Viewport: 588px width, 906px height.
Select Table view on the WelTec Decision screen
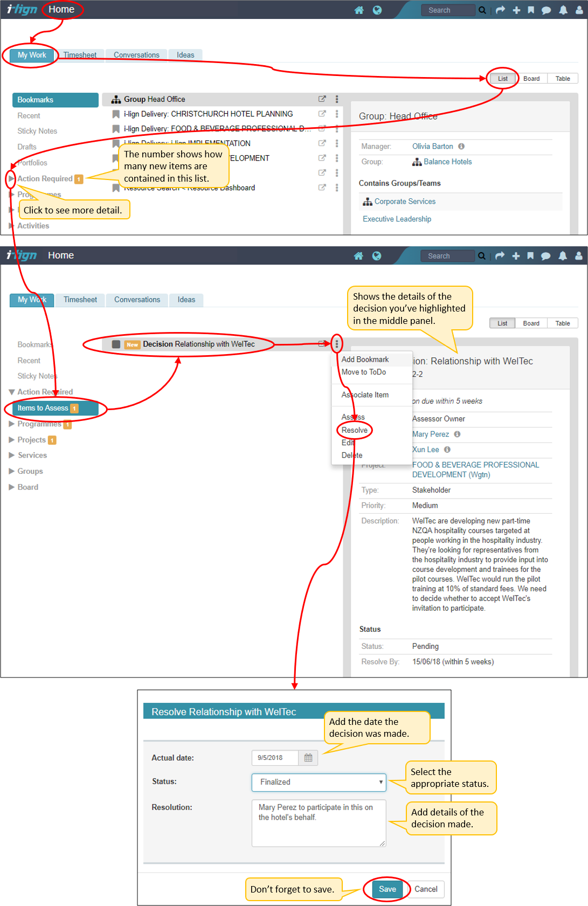(x=563, y=323)
